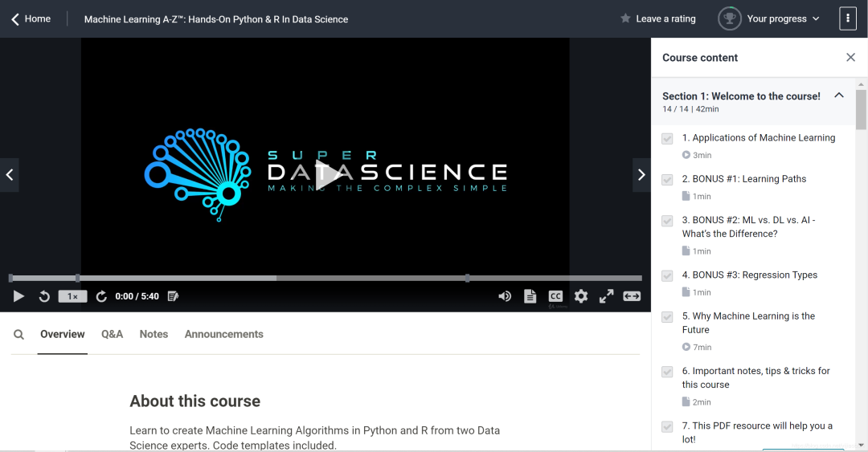Click the rewind 5 seconds icon
Image resolution: width=868 pixels, height=452 pixels.
44,296
